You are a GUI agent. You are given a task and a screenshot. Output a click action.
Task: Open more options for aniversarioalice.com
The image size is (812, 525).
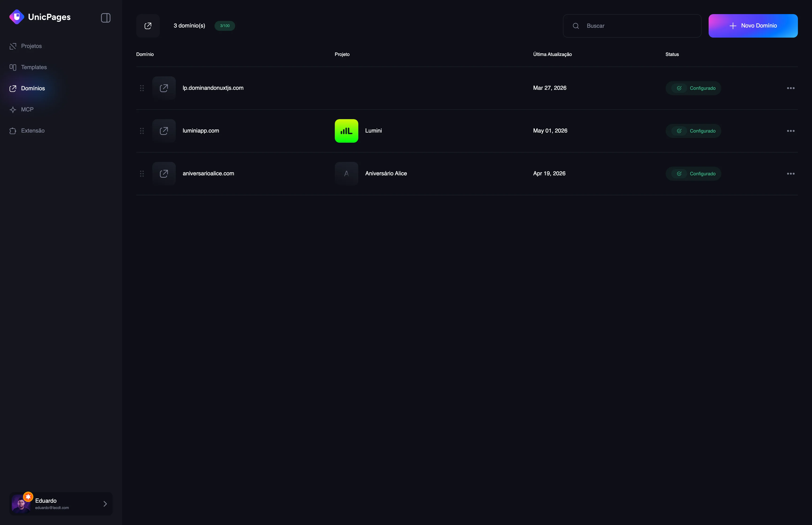pyautogui.click(x=791, y=173)
